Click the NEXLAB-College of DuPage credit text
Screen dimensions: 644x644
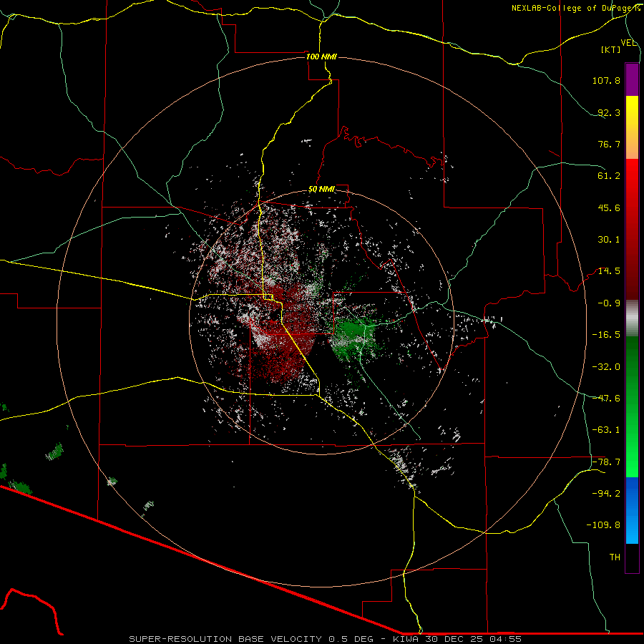[575, 8]
